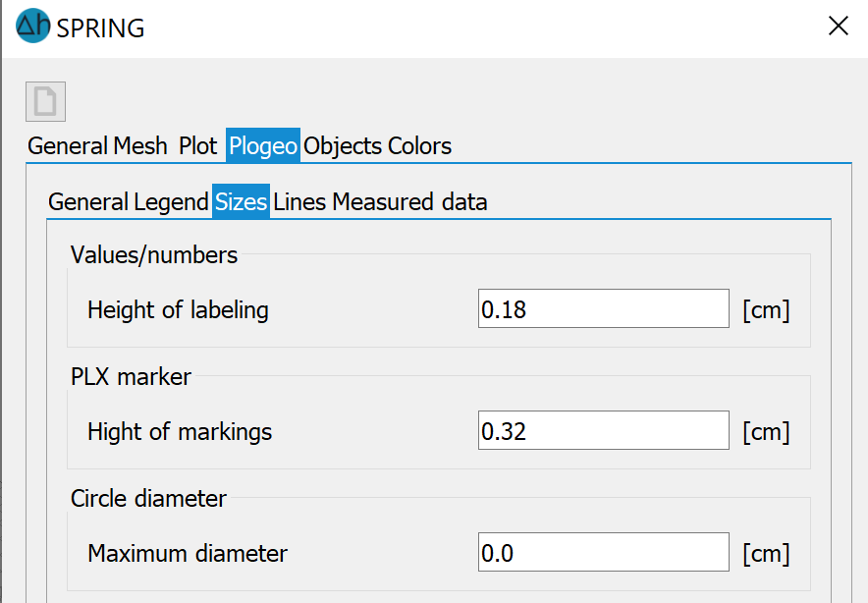Click the Hight of markings input field

click(x=603, y=431)
